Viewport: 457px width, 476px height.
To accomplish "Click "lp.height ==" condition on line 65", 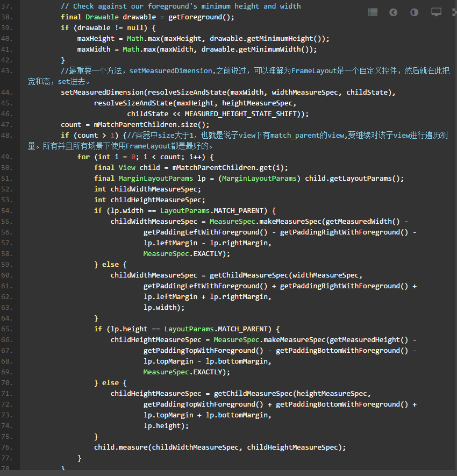I will (135, 329).
